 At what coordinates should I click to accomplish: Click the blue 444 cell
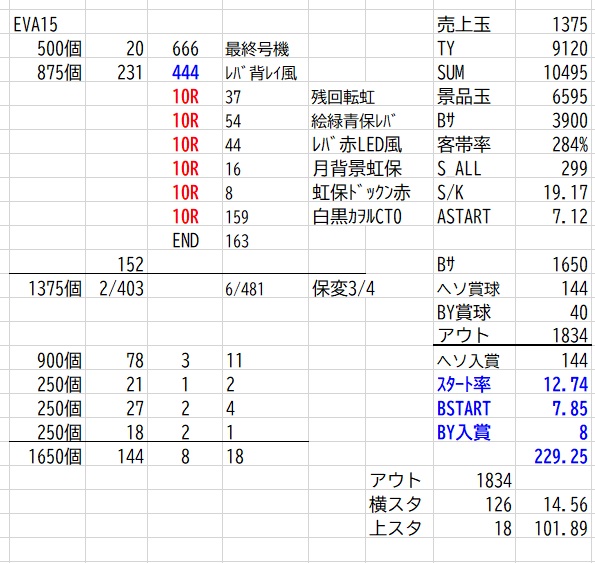tap(186, 72)
